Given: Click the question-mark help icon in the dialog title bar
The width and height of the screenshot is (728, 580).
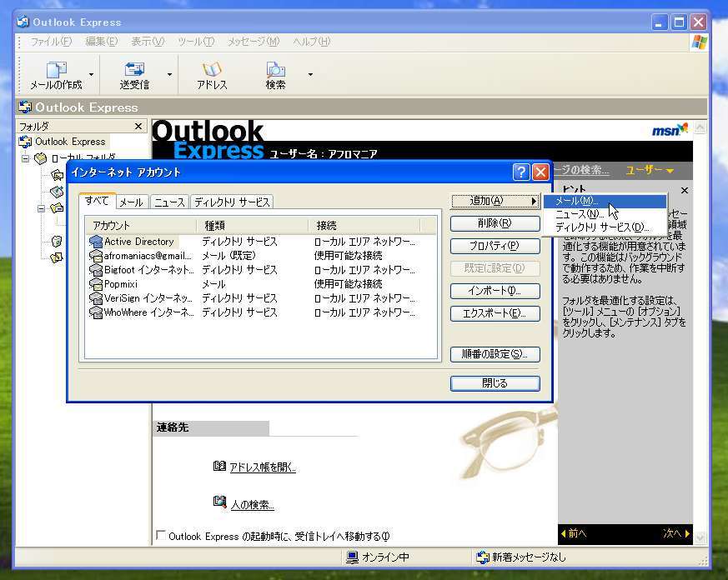Looking at the screenshot, I should tap(521, 172).
